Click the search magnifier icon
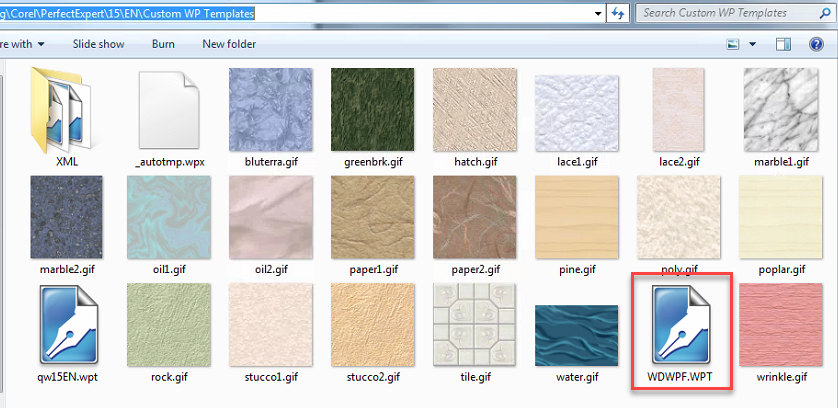838x408 pixels. point(825,13)
